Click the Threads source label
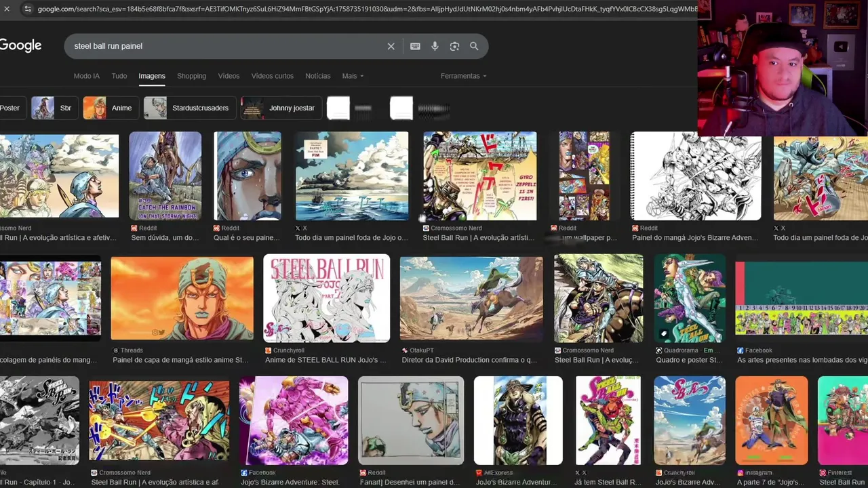This screenshot has height=488, width=868. [132, 350]
